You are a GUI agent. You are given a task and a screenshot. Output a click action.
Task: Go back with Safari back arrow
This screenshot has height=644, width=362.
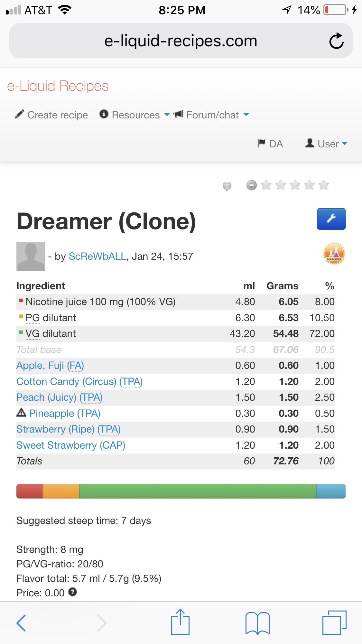pos(21,623)
